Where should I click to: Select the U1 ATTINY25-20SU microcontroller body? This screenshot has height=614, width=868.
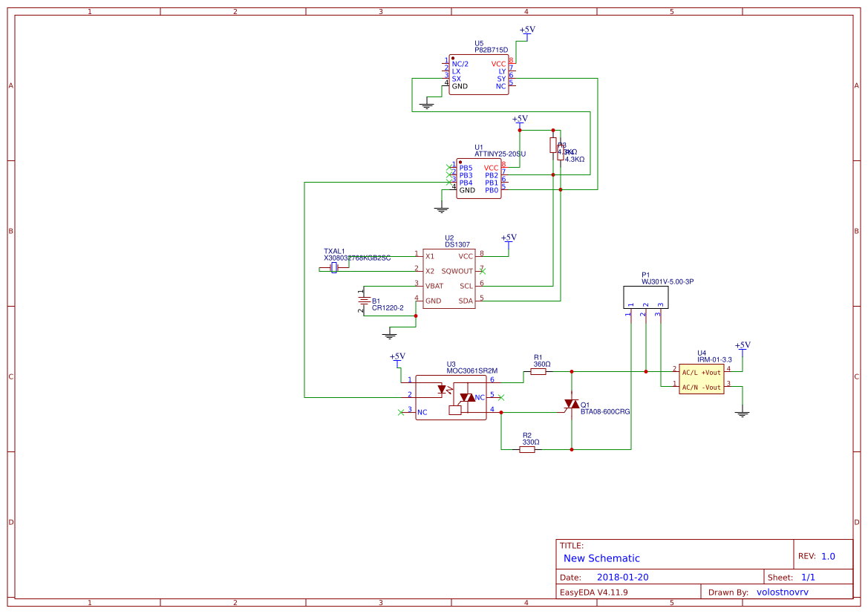[x=479, y=178]
